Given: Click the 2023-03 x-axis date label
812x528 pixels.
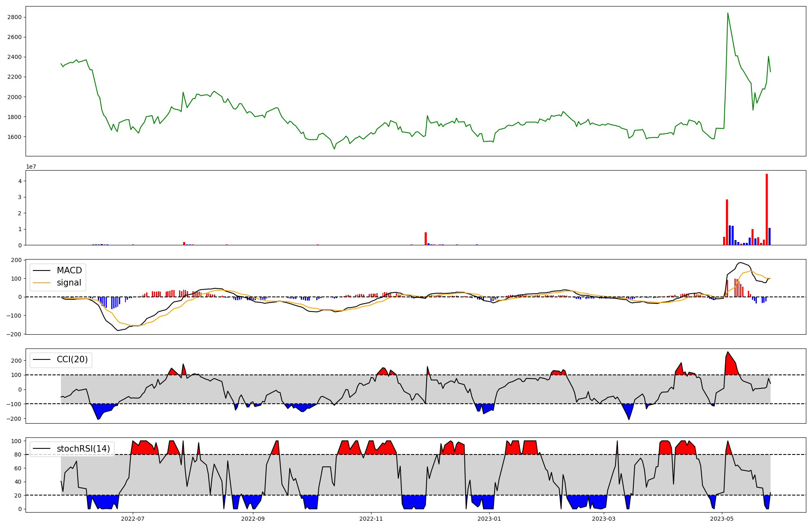Looking at the screenshot, I should (x=604, y=519).
